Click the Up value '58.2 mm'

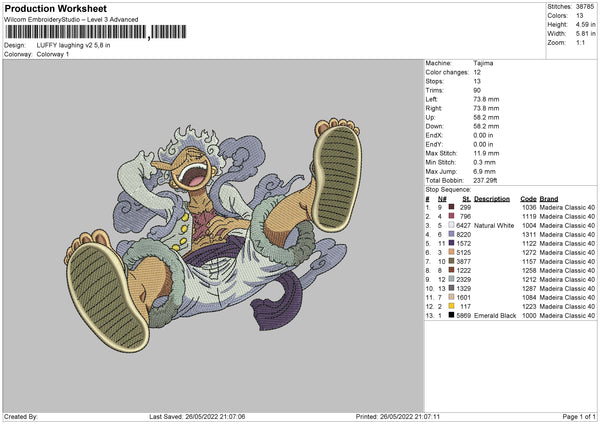point(486,117)
